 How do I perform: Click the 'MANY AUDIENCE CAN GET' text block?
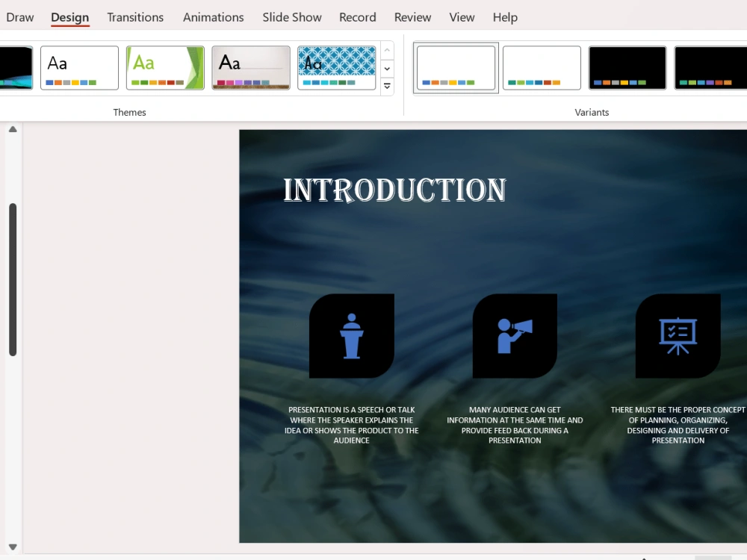click(x=515, y=425)
